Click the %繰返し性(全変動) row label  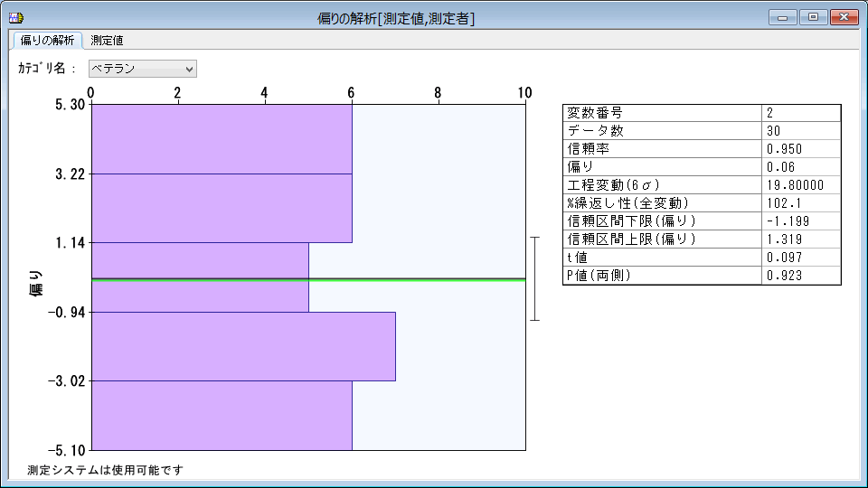click(627, 203)
